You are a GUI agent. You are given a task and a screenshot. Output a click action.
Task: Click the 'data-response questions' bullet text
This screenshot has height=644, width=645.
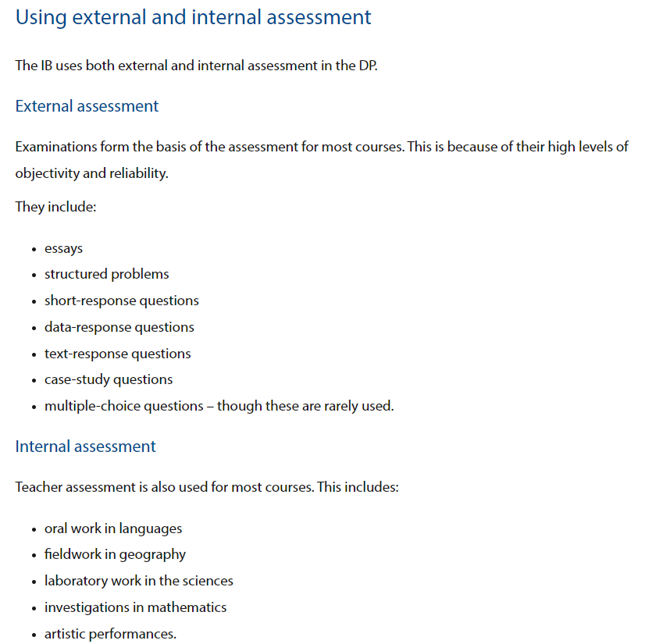[119, 327]
